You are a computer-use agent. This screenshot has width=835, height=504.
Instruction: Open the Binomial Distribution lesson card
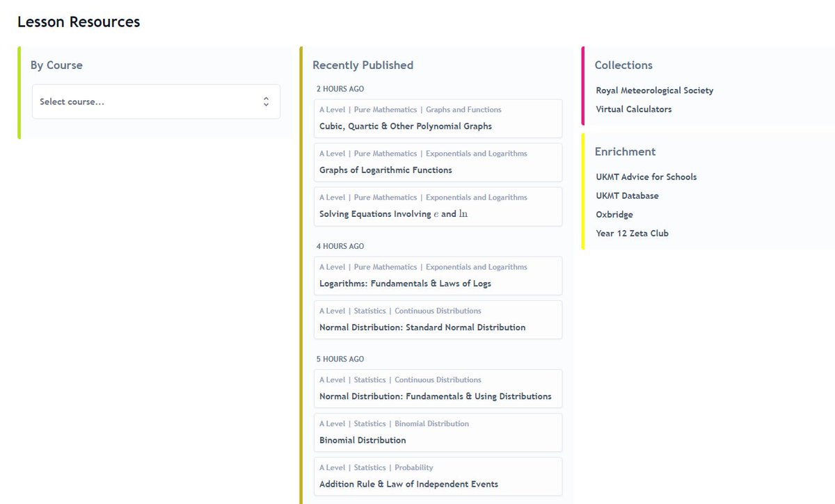pos(438,432)
